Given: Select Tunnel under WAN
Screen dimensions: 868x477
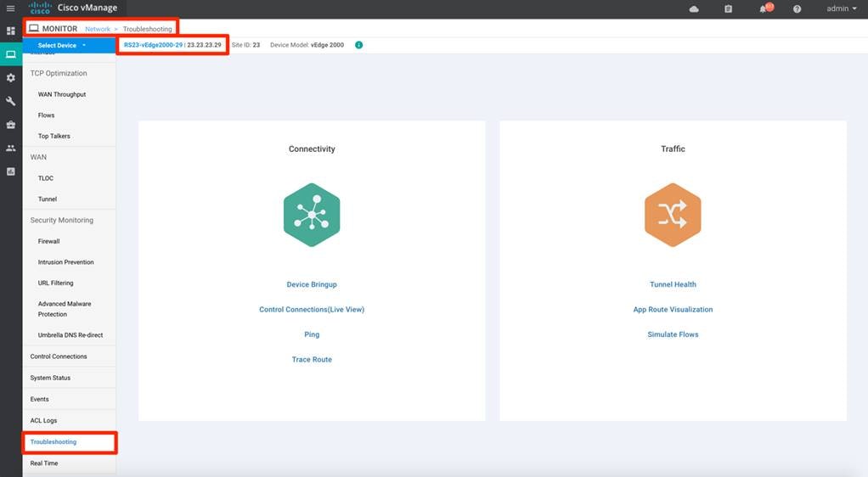Looking at the screenshot, I should pyautogui.click(x=47, y=199).
